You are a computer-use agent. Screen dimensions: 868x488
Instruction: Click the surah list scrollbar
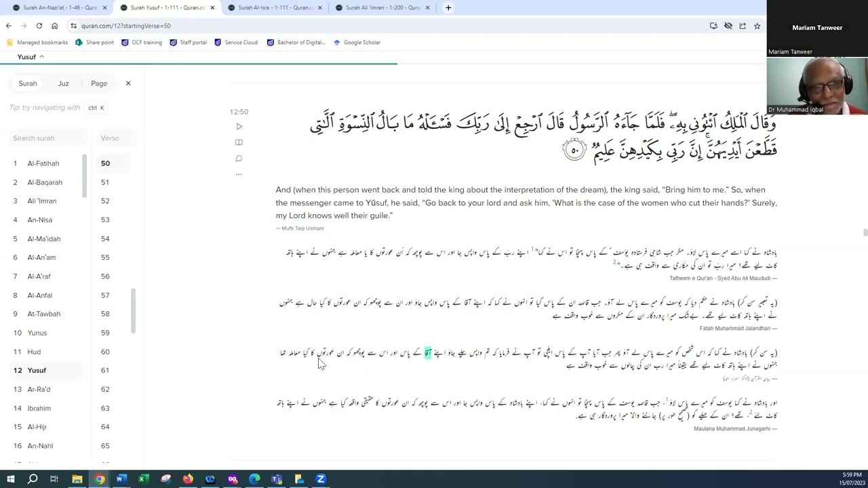coord(85,176)
